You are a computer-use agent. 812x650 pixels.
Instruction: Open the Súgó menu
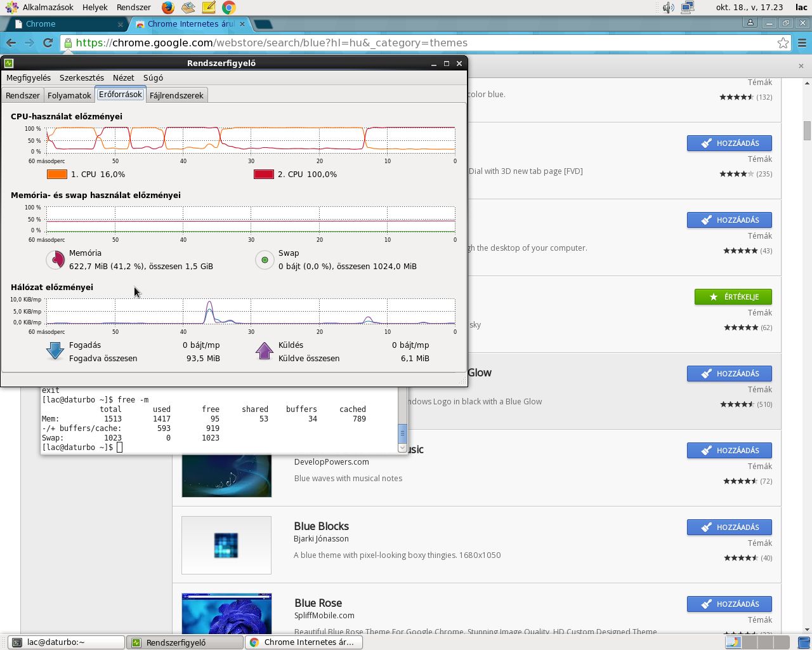click(x=153, y=77)
